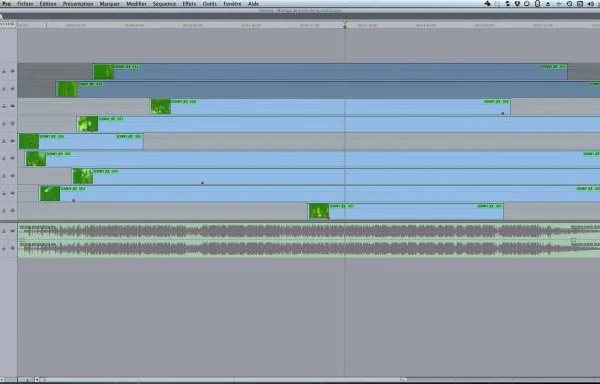Click the current timecode field above the tracks
The image size is (600, 384).
(8, 24)
